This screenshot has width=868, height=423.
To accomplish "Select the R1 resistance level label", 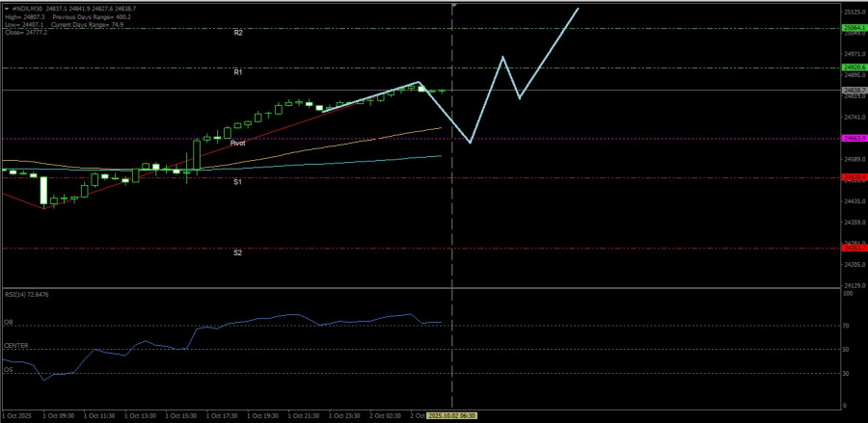I will (x=237, y=72).
